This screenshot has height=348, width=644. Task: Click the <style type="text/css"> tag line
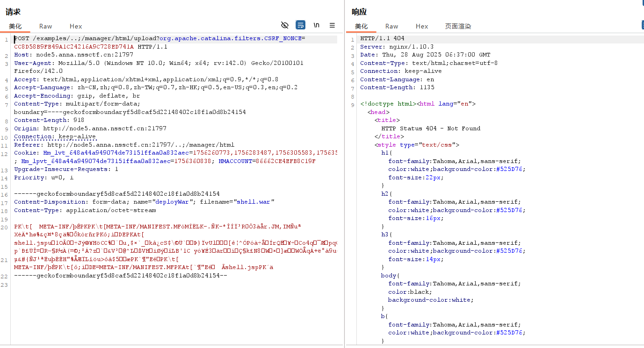pos(417,145)
